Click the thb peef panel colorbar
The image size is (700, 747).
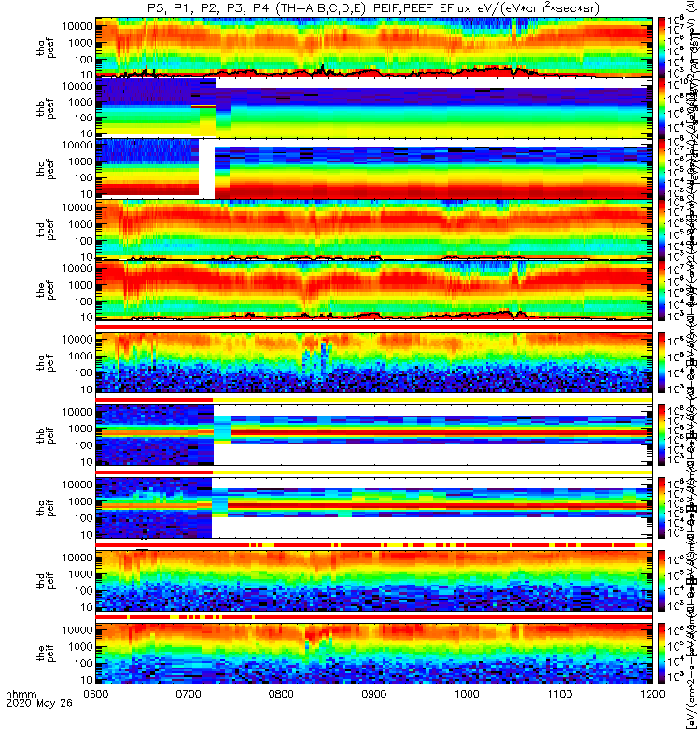click(662, 107)
